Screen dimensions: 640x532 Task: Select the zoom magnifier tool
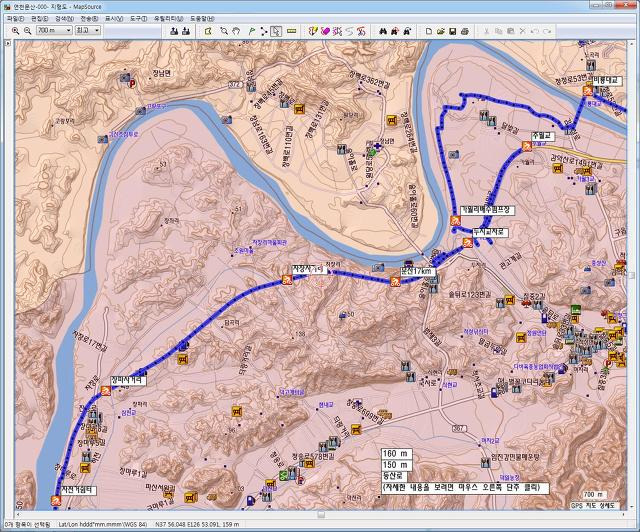click(224, 31)
